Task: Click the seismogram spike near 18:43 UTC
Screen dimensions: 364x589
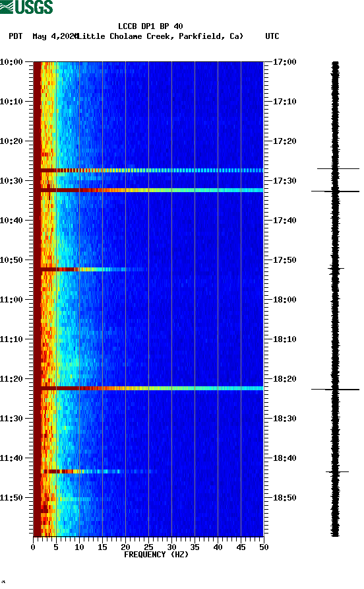Action: [x=337, y=472]
